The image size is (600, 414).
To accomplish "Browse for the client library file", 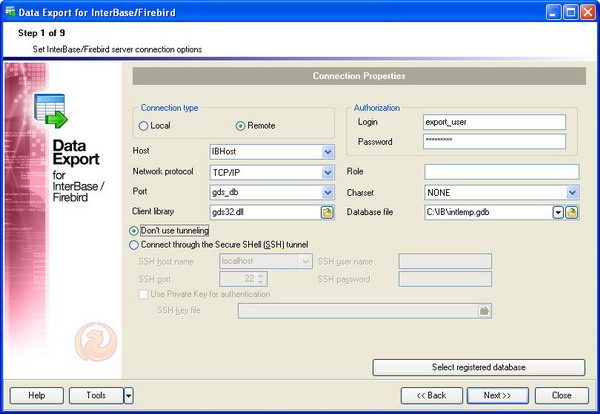I will pos(327,212).
